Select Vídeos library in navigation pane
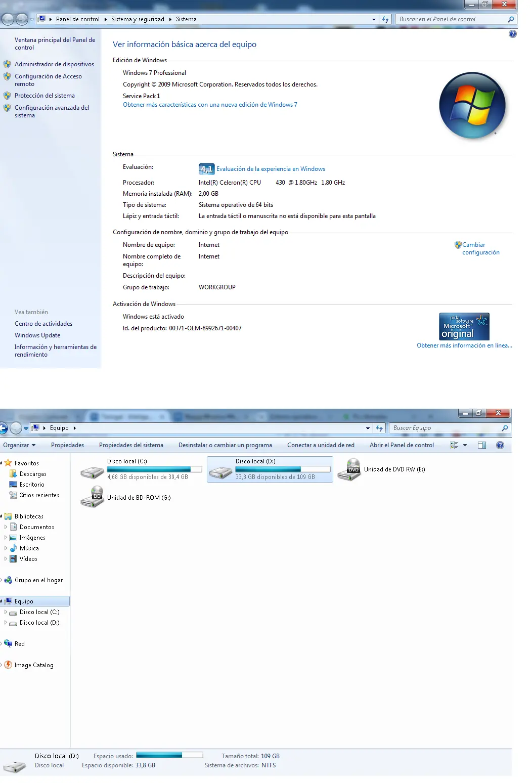The width and height of the screenshot is (532, 783). [28, 558]
